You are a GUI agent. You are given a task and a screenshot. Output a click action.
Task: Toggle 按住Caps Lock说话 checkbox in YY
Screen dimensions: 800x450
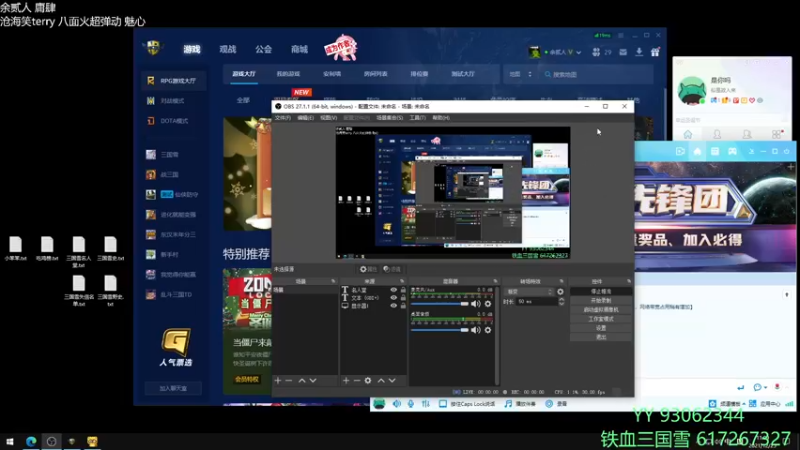click(443, 404)
